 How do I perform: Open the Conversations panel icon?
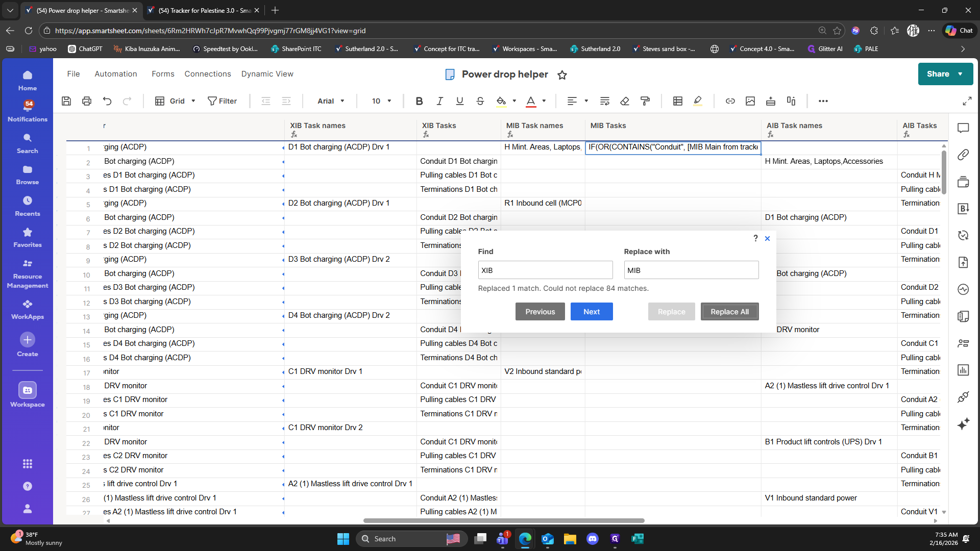[963, 128]
